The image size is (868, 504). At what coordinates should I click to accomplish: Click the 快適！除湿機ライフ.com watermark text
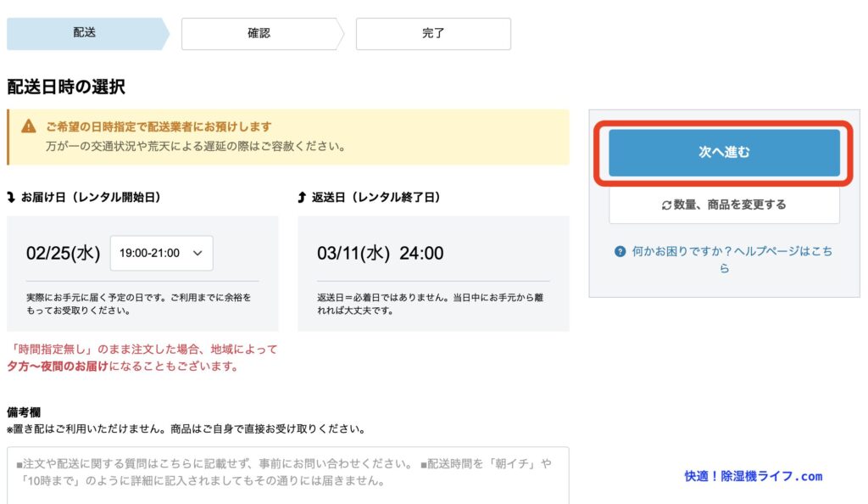(x=753, y=476)
